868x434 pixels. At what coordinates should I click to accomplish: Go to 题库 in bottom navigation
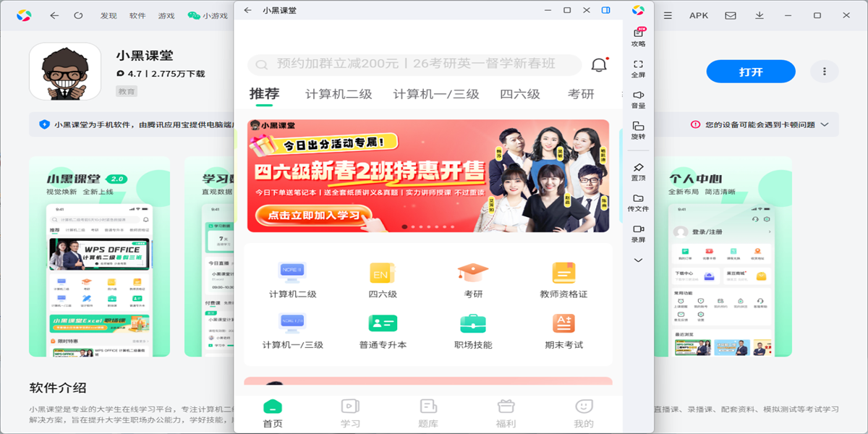(428, 414)
